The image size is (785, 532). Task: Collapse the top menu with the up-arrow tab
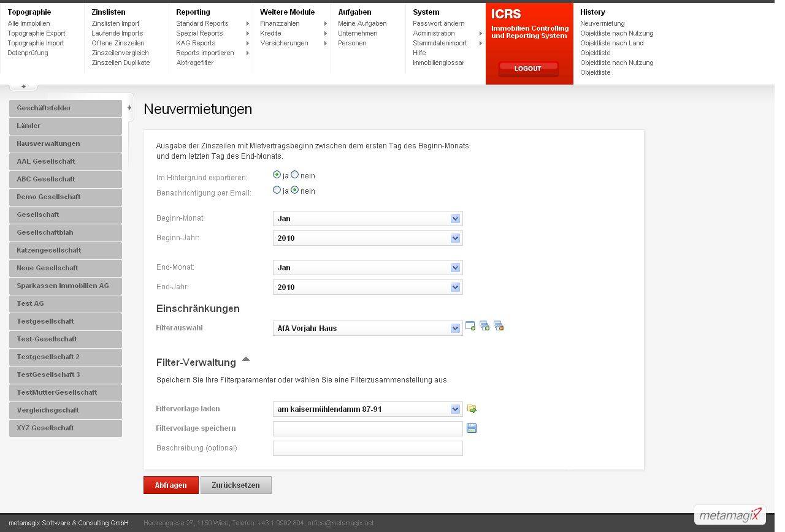click(24, 86)
